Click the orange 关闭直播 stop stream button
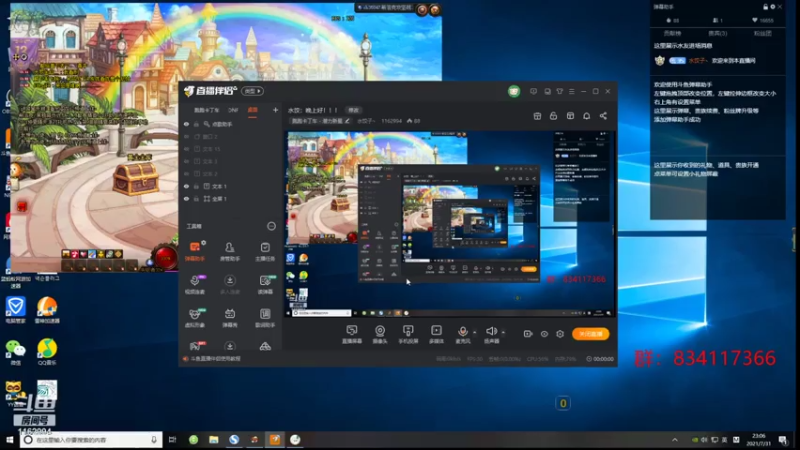This screenshot has height=450, width=800. tap(590, 334)
